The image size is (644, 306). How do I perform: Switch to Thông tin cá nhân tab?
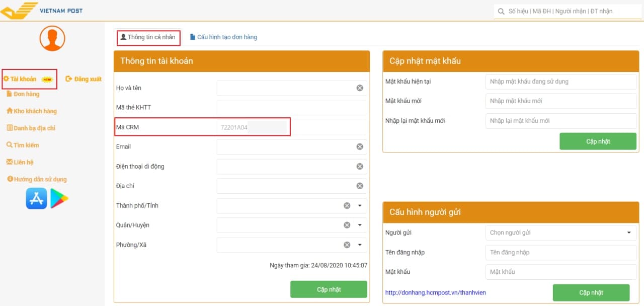coord(148,37)
